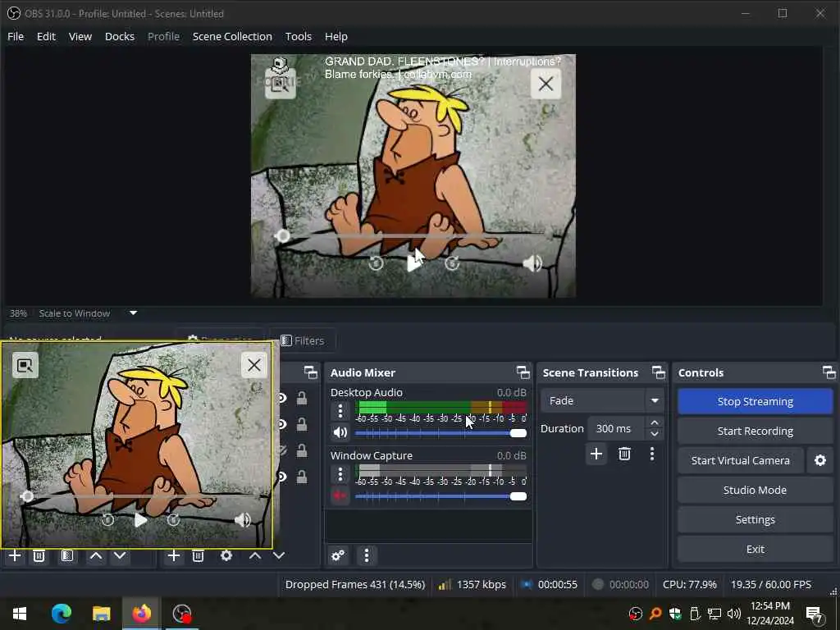This screenshot has width=840, height=630.
Task: Click the skip-forward button in picture-in-picture window
Action: click(174, 519)
